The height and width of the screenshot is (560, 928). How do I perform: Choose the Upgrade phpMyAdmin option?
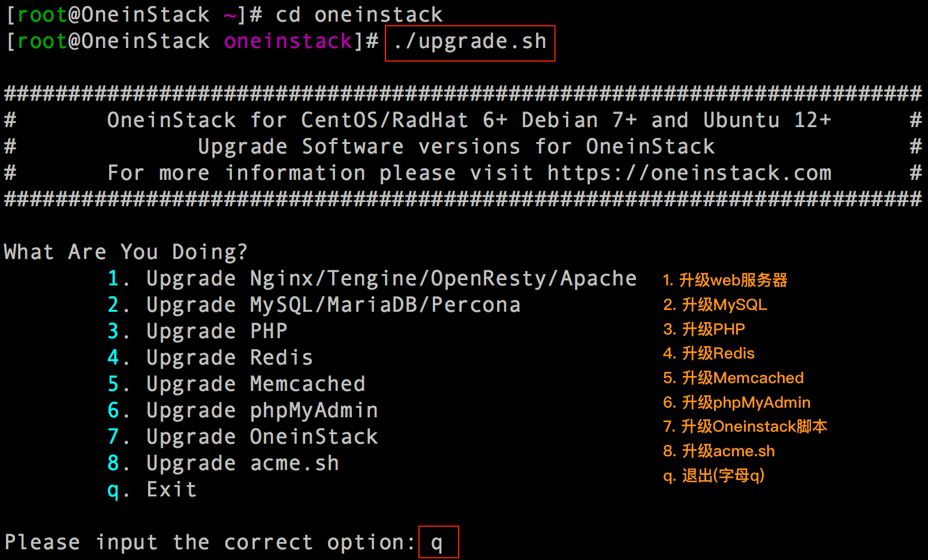(262, 411)
